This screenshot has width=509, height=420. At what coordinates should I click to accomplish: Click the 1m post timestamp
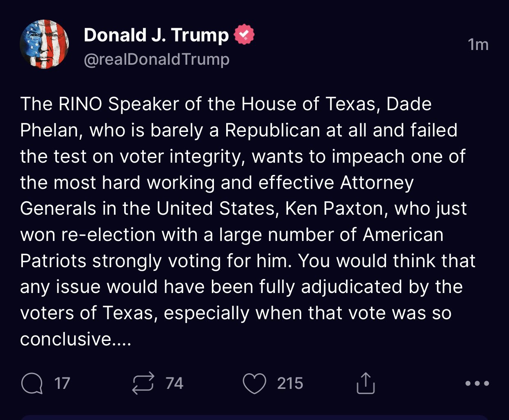[x=478, y=44]
